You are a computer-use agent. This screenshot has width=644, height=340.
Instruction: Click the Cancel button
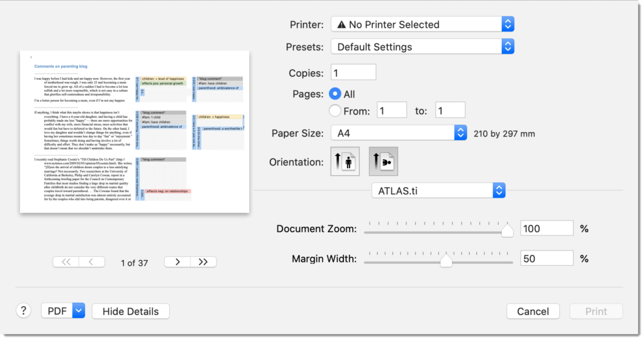(x=533, y=311)
